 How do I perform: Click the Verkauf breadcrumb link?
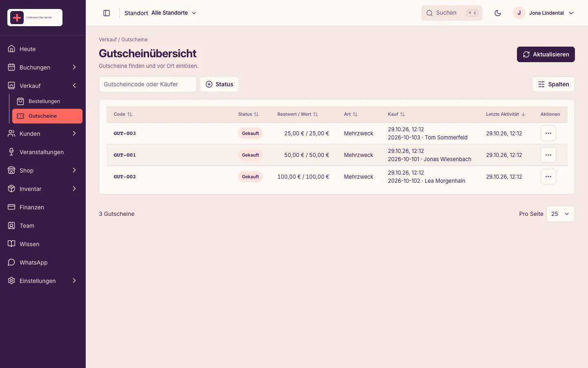tap(108, 40)
